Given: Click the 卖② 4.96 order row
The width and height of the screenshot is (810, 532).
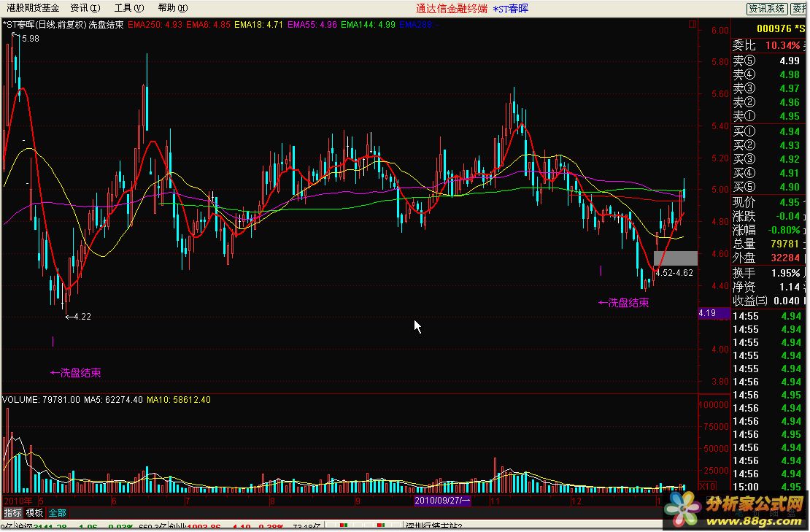Looking at the screenshot, I should pyautogui.click(x=768, y=102).
